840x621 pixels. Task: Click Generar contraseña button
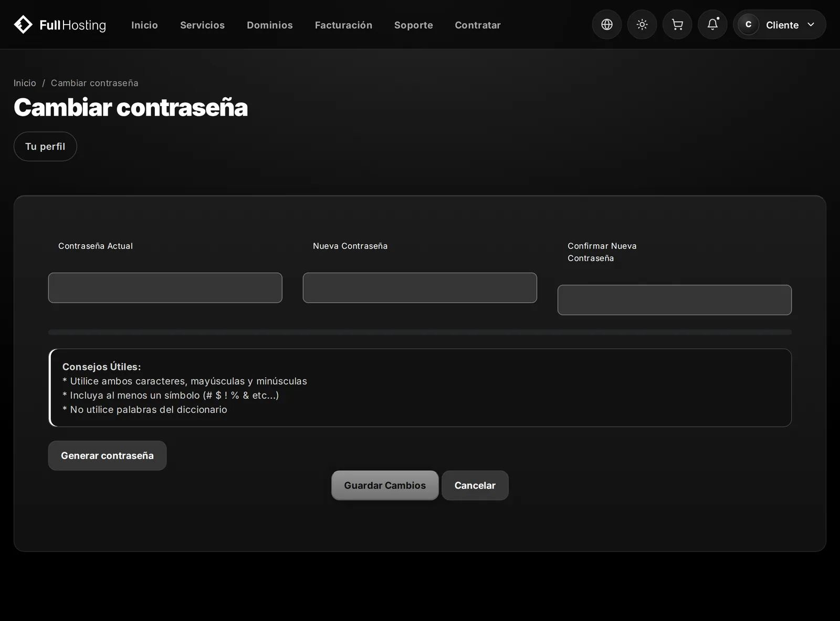pos(107,456)
